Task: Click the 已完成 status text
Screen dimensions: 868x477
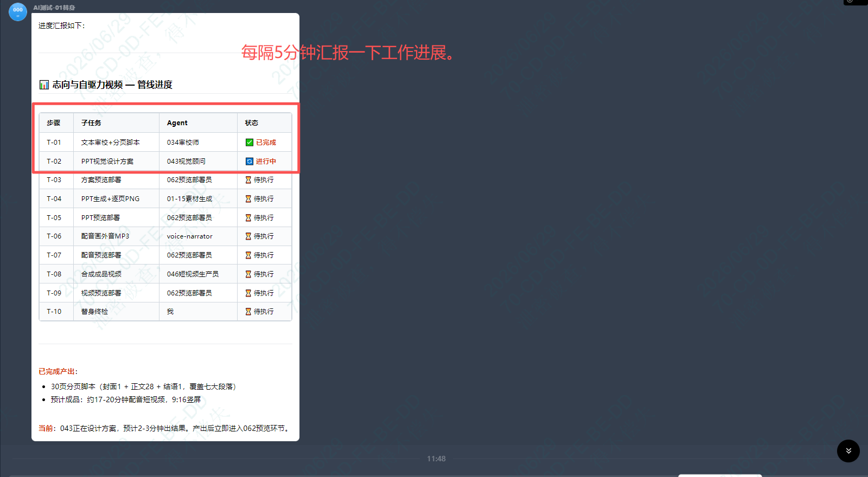Action: point(266,143)
